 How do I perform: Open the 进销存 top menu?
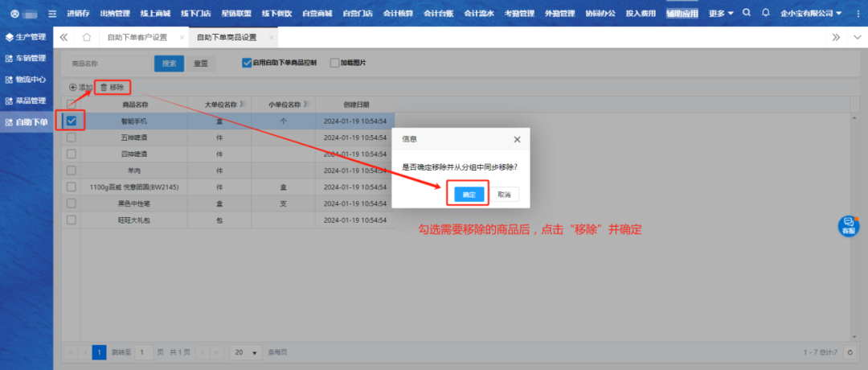(x=78, y=13)
